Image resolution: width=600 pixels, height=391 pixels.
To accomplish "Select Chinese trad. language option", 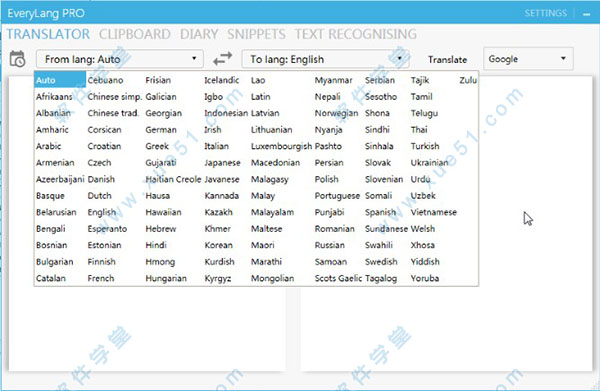I will 113,113.
